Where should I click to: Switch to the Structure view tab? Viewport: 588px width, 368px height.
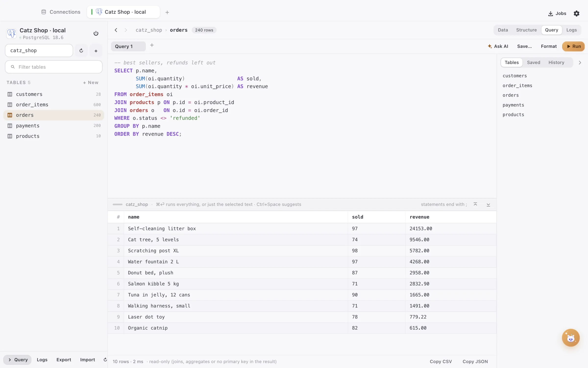(526, 30)
